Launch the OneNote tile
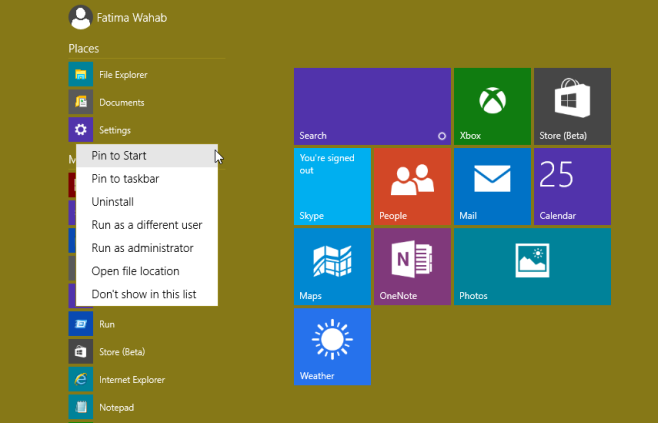Image resolution: width=658 pixels, height=423 pixels. (x=413, y=266)
